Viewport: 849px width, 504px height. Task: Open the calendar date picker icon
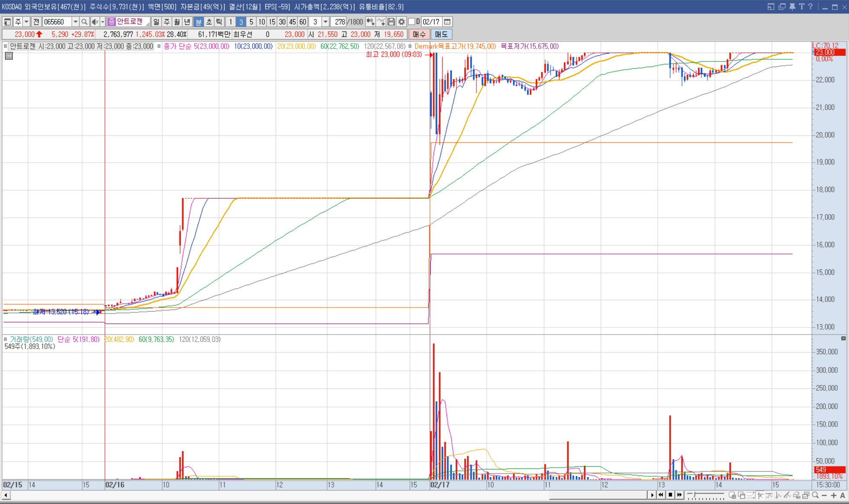[x=447, y=22]
